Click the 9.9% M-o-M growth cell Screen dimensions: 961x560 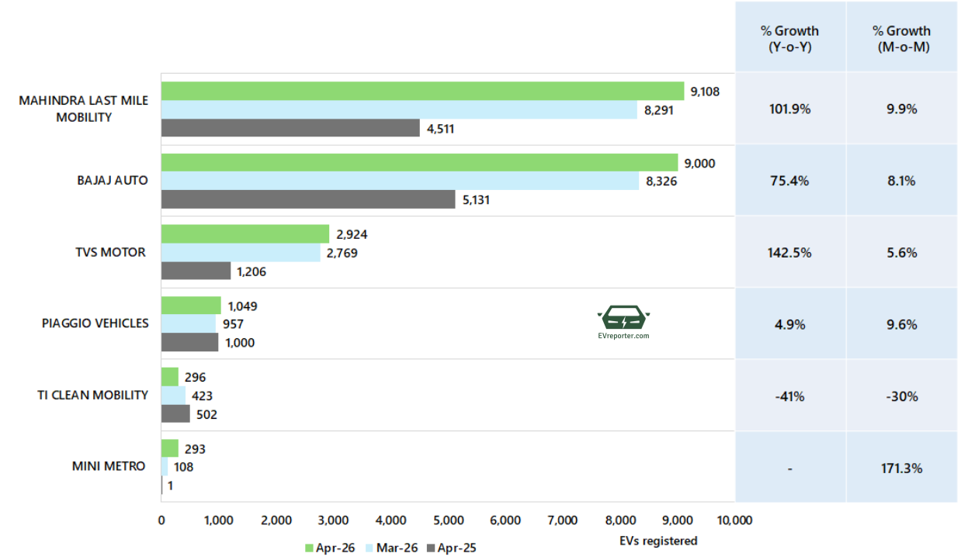tap(902, 109)
